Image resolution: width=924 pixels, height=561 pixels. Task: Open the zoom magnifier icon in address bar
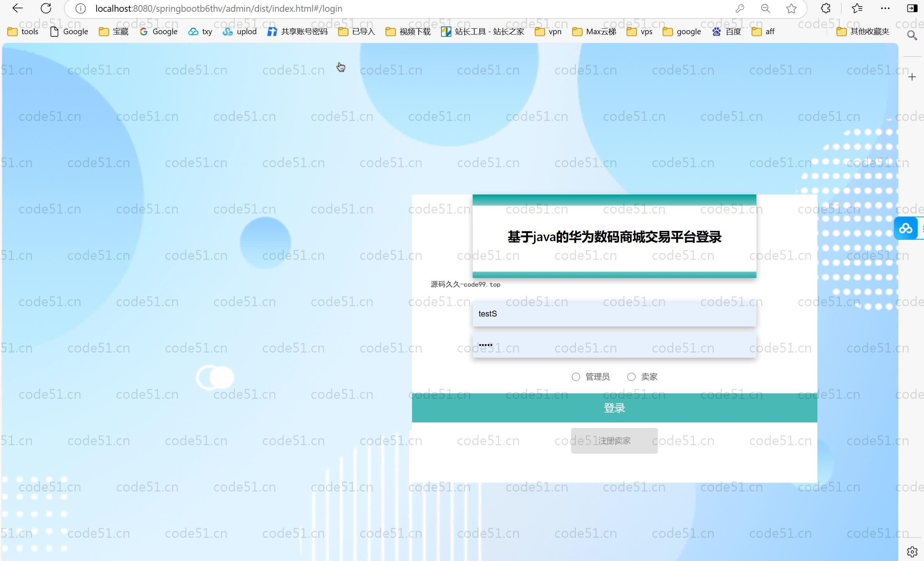765,8
